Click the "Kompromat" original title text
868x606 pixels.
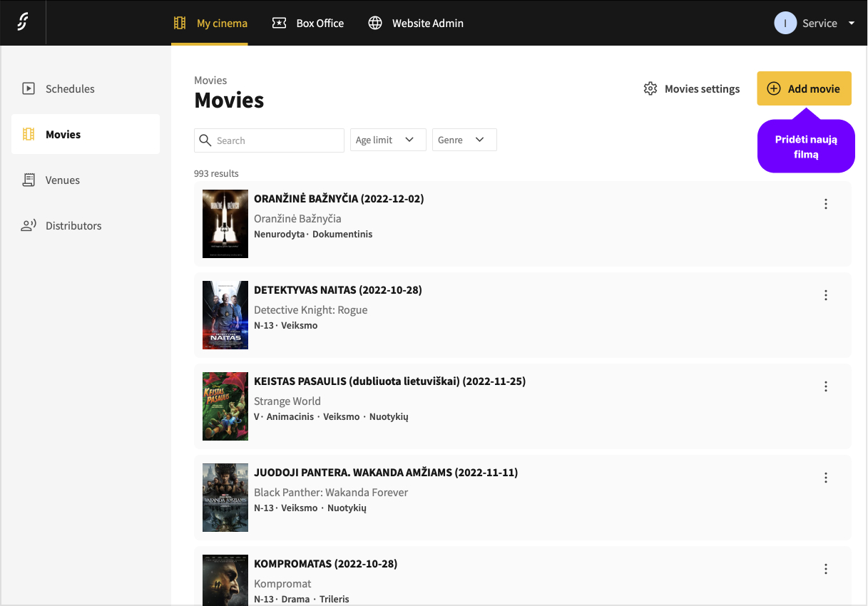tap(282, 584)
